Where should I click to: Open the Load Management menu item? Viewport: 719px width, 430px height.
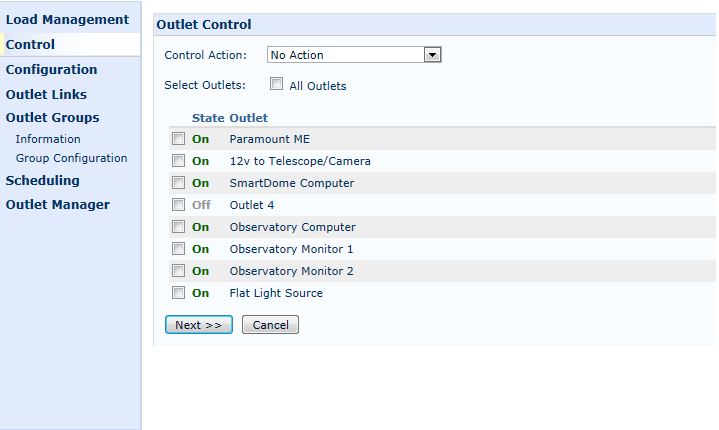(x=67, y=20)
